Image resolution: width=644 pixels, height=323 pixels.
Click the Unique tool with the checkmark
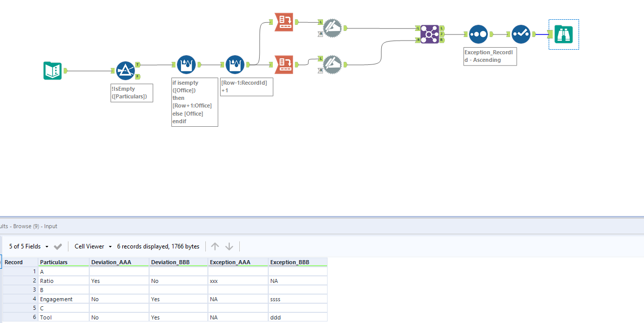click(x=521, y=34)
